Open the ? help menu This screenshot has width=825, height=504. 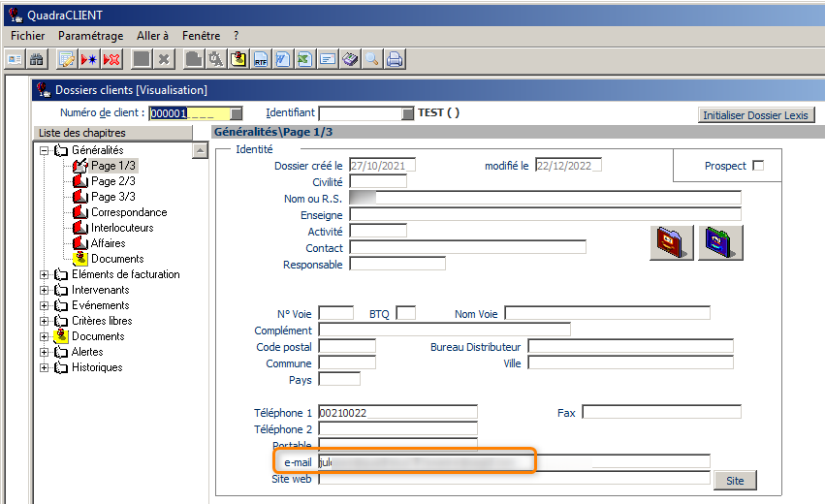point(237,36)
